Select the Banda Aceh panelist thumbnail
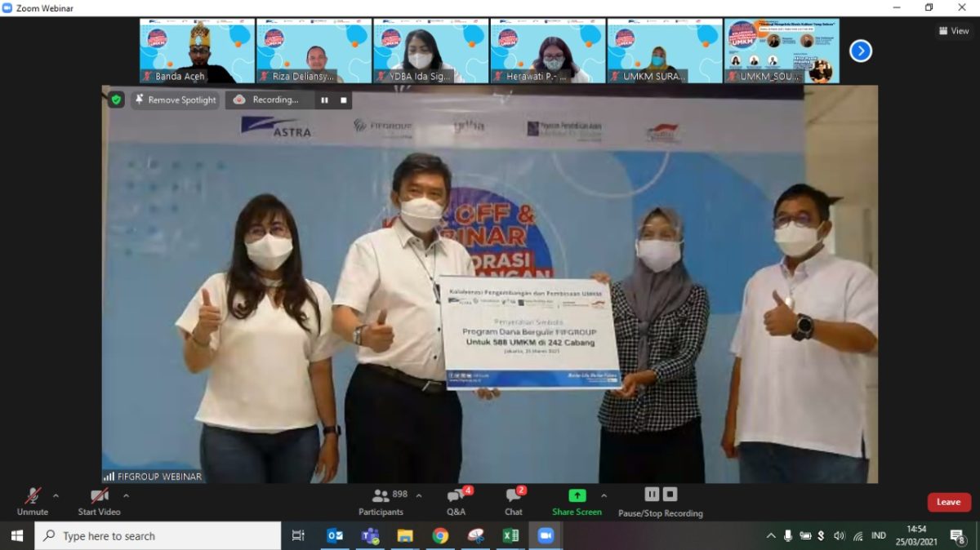This screenshot has width=980, height=550. tap(197, 51)
